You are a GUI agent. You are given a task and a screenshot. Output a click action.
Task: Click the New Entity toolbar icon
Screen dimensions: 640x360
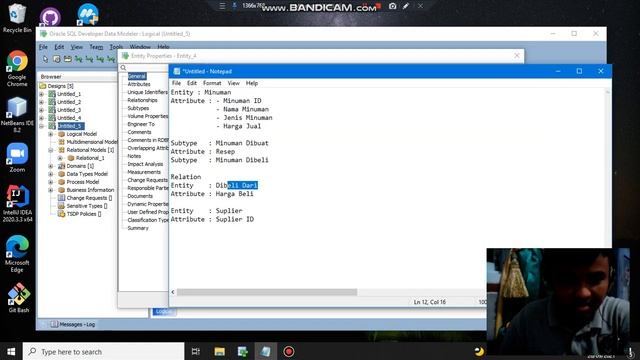tap(57, 59)
